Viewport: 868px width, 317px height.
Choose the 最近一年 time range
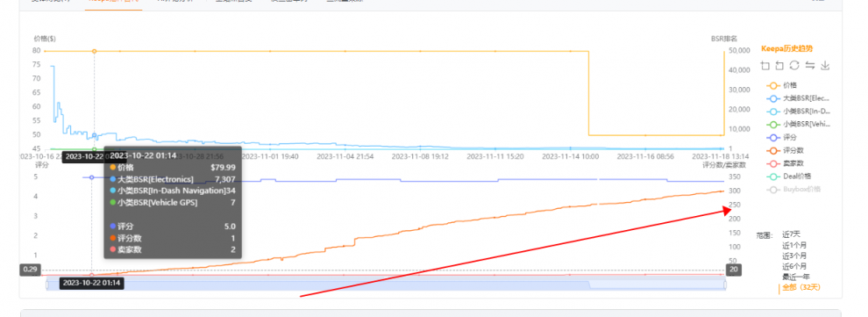795,277
